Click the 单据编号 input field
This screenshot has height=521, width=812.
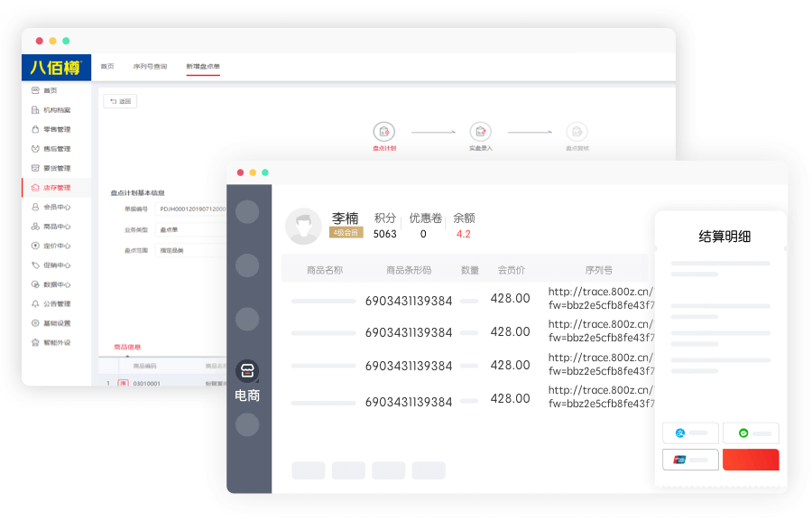tap(191, 209)
